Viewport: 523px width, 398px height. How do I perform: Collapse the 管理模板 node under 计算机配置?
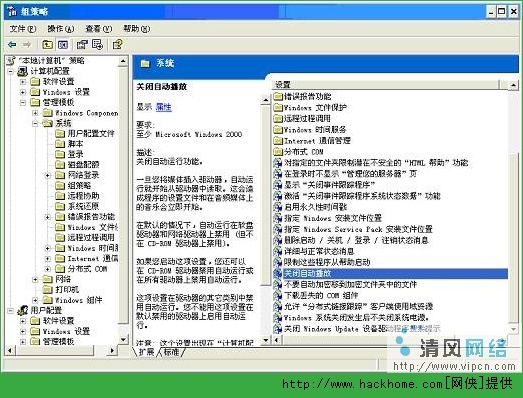tap(23, 102)
